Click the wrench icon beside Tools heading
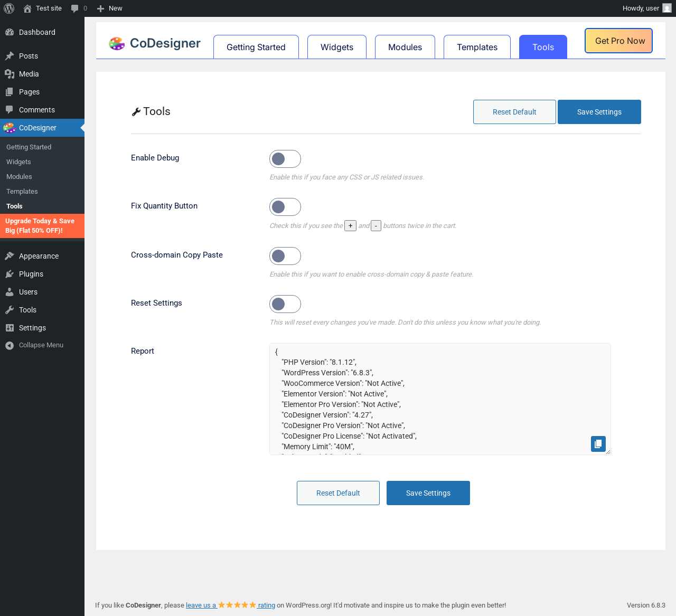Image resolution: width=676 pixels, height=616 pixels. (x=136, y=112)
